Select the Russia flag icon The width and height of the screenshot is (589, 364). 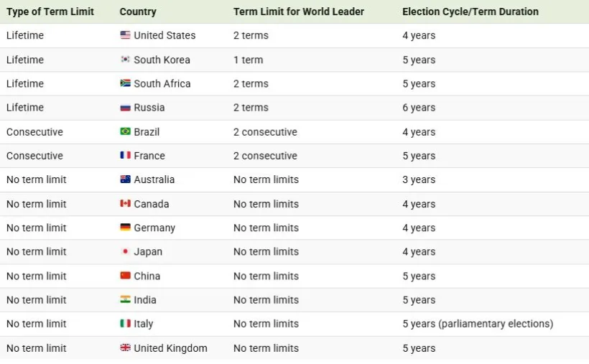pos(125,108)
